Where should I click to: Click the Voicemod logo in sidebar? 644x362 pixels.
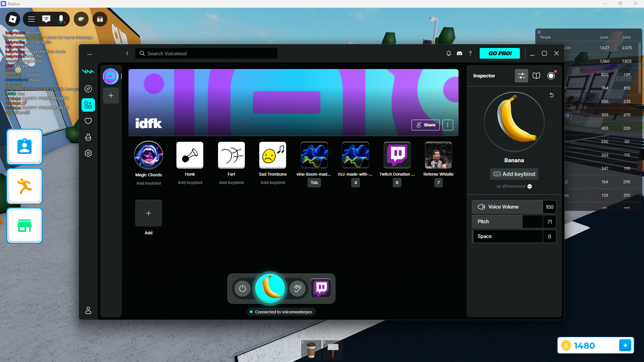pos(88,71)
